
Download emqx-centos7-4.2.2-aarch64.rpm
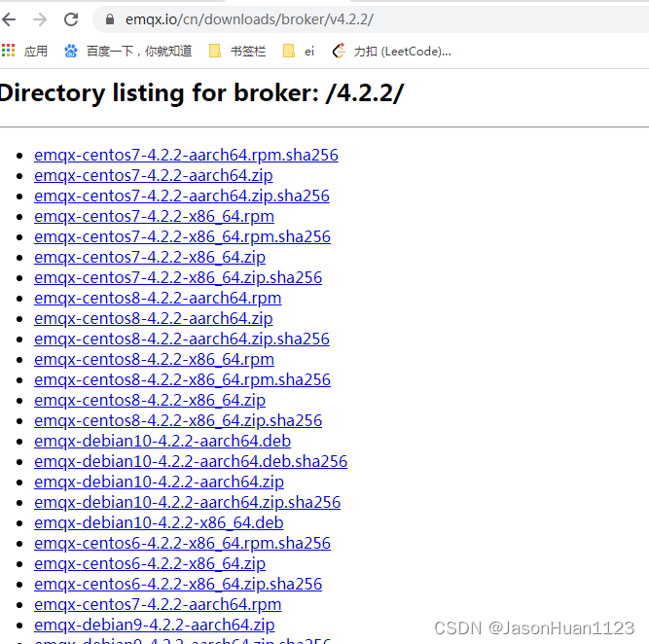click(158, 605)
